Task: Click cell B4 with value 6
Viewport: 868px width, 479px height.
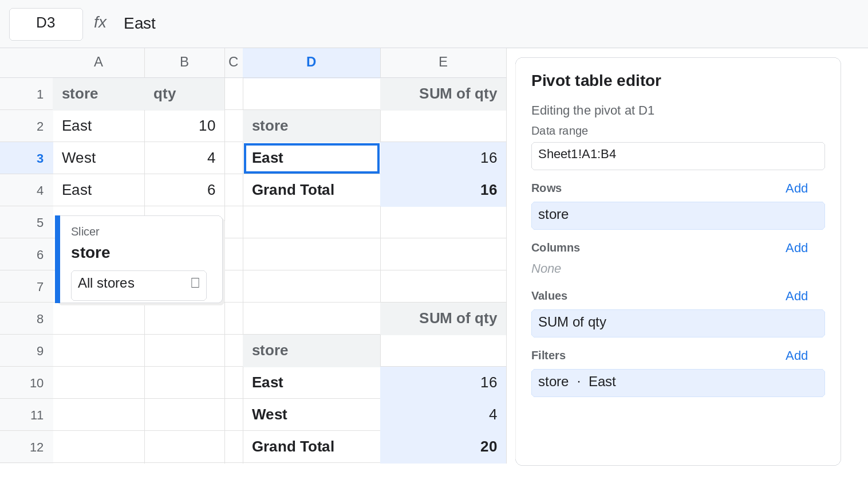Action: 184,190
